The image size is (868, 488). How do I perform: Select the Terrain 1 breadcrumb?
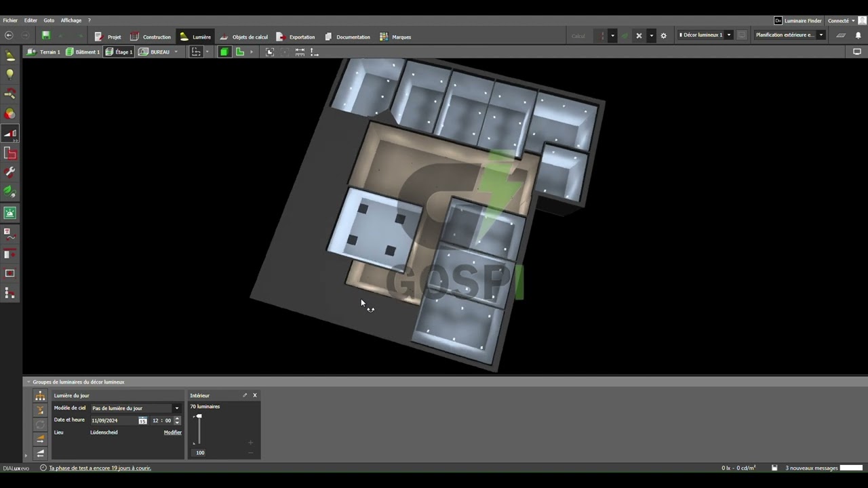44,52
